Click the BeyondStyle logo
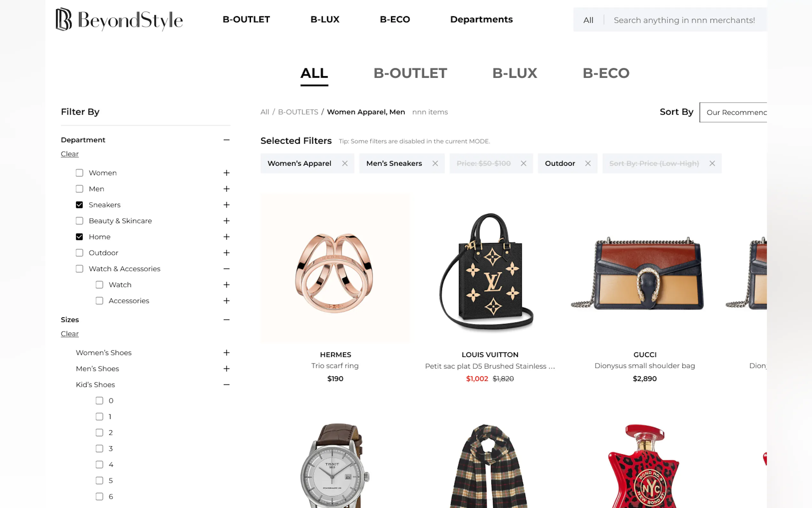 tap(119, 20)
